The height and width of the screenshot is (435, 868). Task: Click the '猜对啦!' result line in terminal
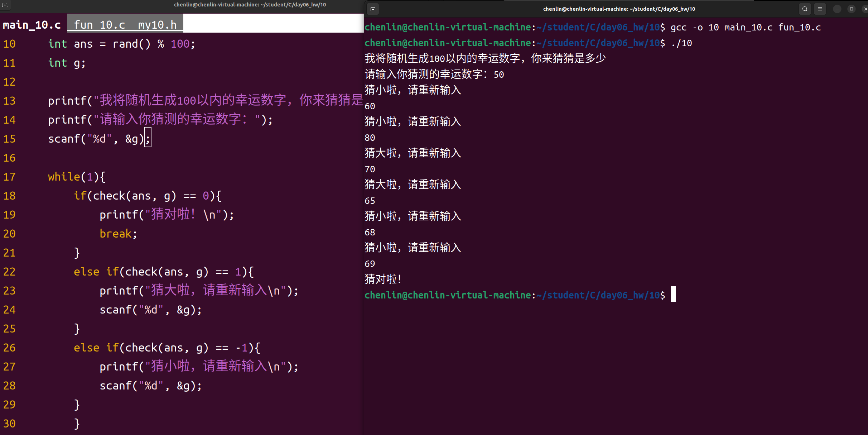point(383,279)
